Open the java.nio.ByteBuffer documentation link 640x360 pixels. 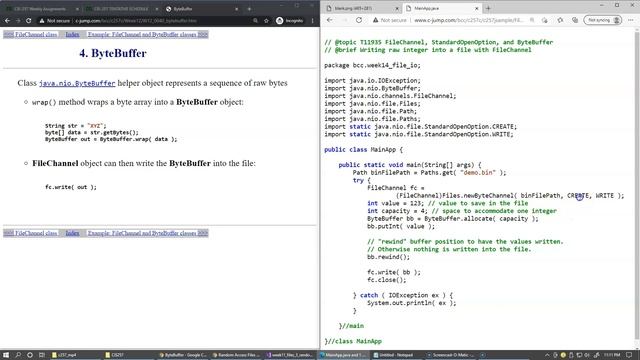(x=77, y=83)
